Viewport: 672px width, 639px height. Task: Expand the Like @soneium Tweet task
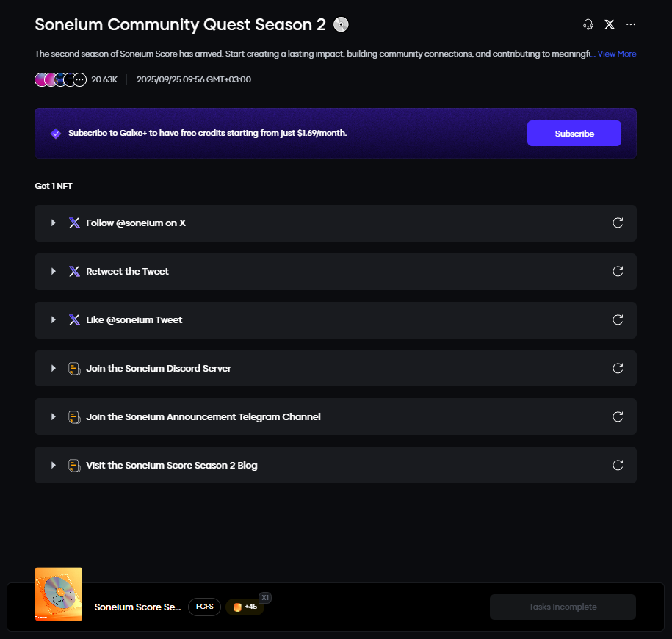pos(54,320)
